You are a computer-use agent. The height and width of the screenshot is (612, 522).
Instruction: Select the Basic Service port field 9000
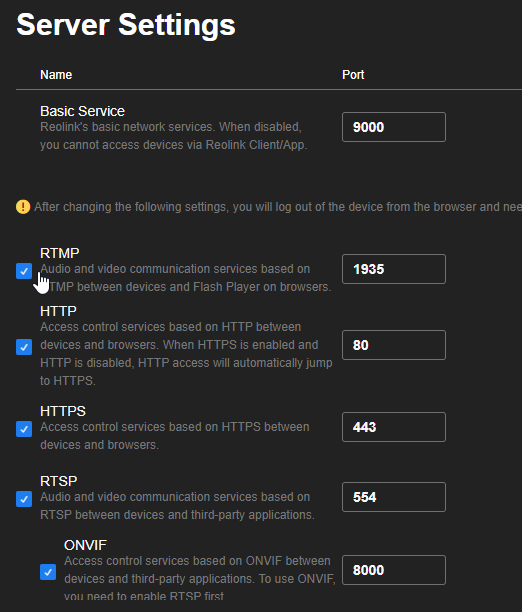(394, 127)
